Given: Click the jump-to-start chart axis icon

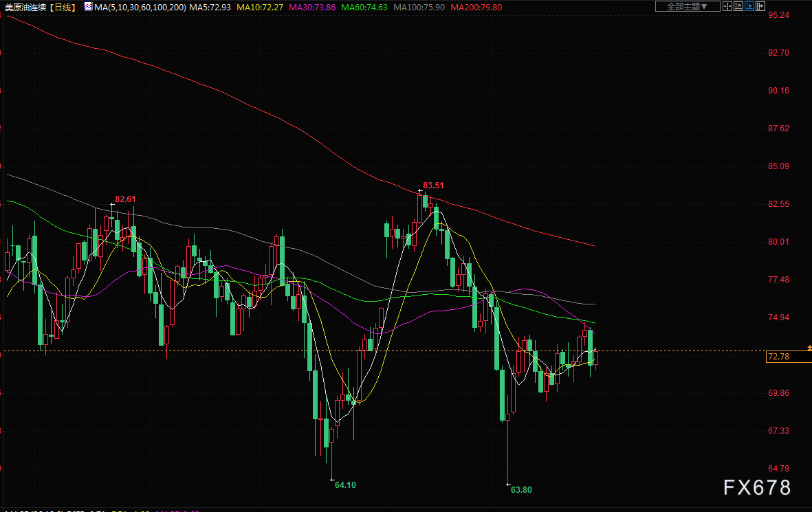Looking at the screenshot, I should [738, 6].
